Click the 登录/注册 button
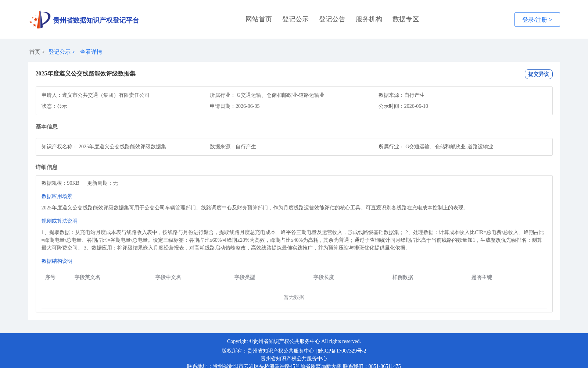588x368 pixels. [x=537, y=20]
